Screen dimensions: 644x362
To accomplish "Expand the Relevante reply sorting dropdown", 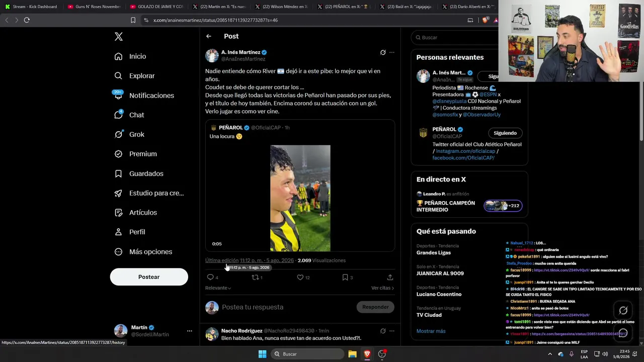I will (x=218, y=288).
